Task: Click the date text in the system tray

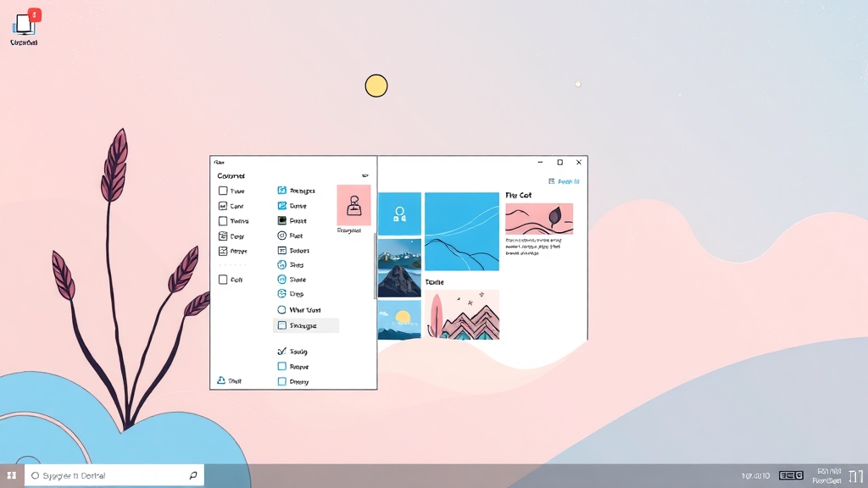Action: [x=829, y=476]
